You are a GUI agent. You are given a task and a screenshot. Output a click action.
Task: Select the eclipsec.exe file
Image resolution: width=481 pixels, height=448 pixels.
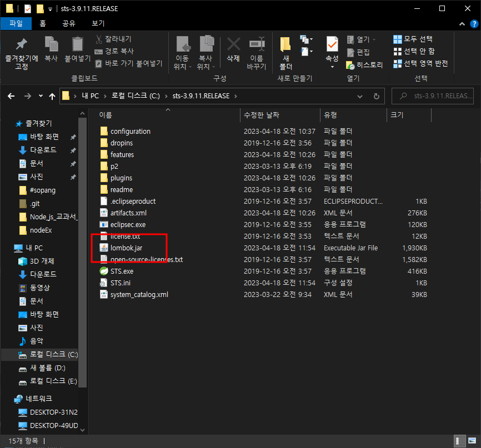(128, 224)
